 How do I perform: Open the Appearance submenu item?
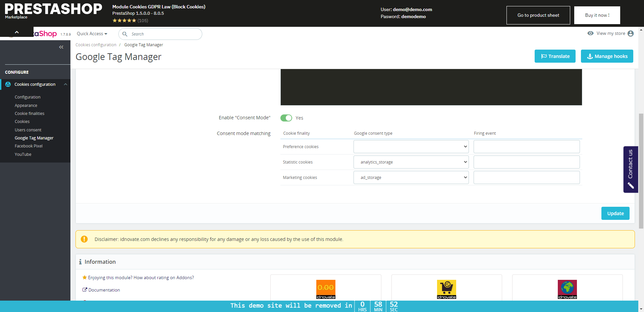click(x=26, y=106)
